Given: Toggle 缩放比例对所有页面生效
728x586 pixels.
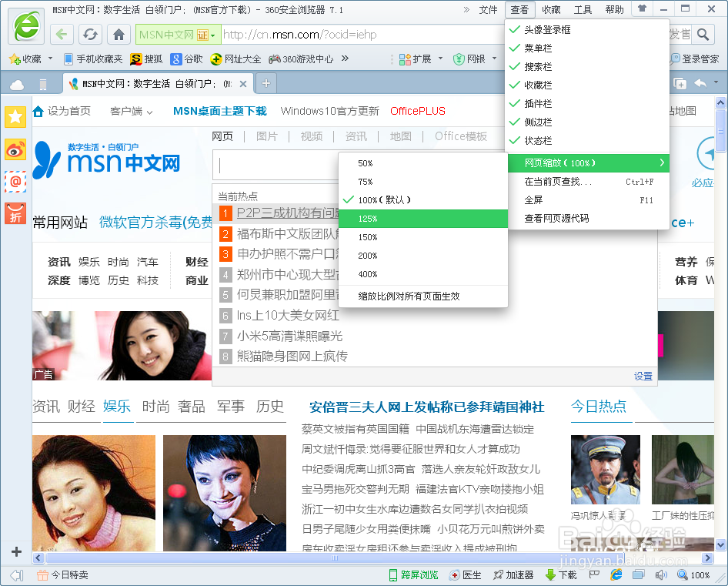Looking at the screenshot, I should click(x=423, y=296).
